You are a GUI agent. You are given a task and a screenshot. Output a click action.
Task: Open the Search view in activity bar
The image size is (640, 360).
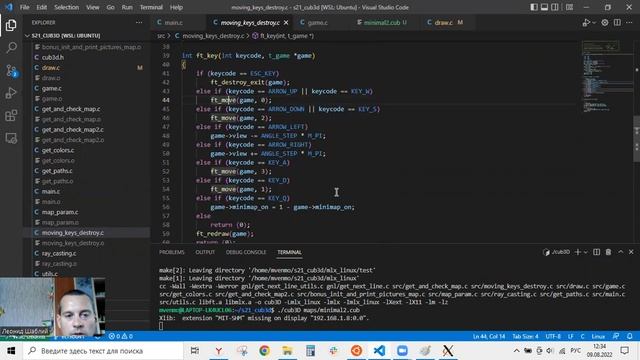pos(11,48)
